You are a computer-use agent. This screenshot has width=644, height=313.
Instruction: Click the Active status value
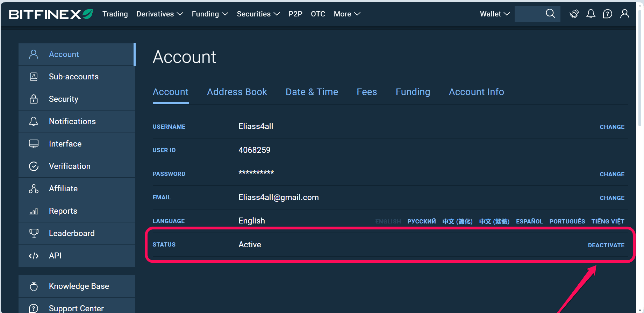[250, 244]
